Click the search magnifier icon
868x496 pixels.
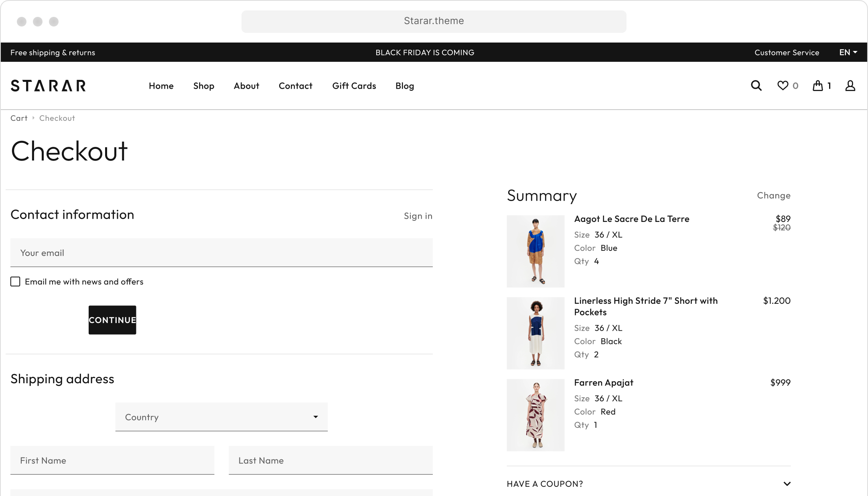point(756,85)
